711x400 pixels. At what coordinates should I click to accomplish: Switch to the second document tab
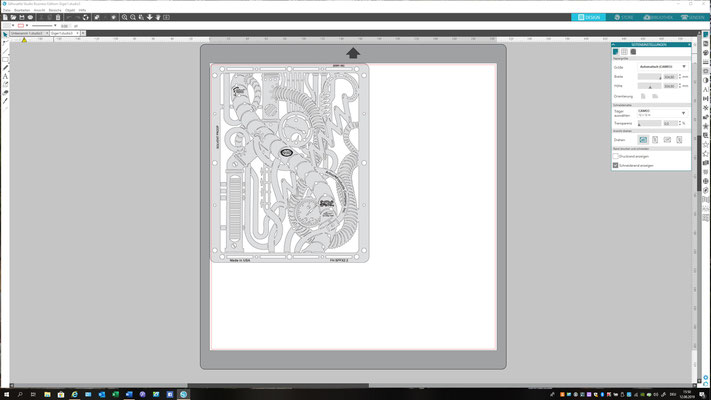(x=63, y=33)
